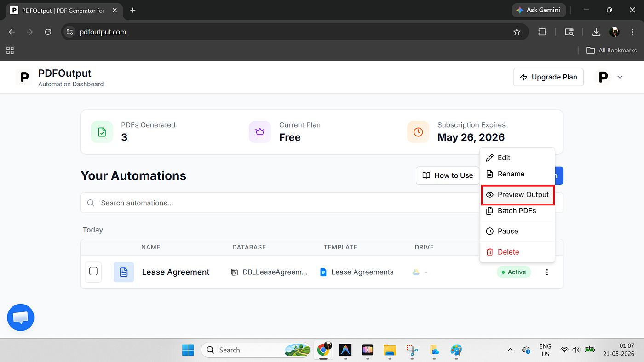The width and height of the screenshot is (644, 362).
Task: Show hidden icons with taskbar tray chevron
Action: coord(510,350)
